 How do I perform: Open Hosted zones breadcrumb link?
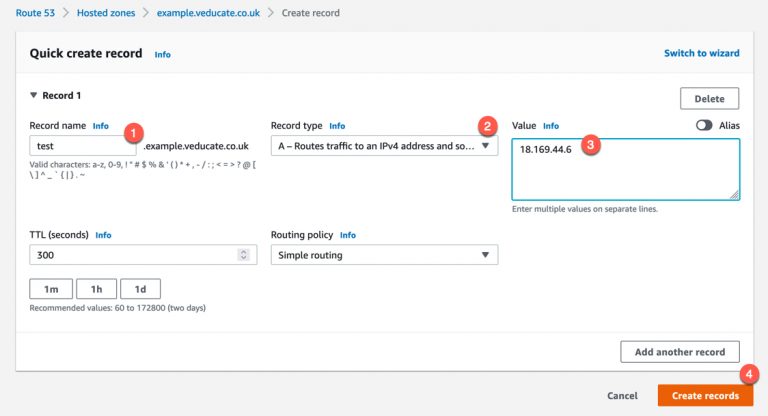[x=109, y=13]
